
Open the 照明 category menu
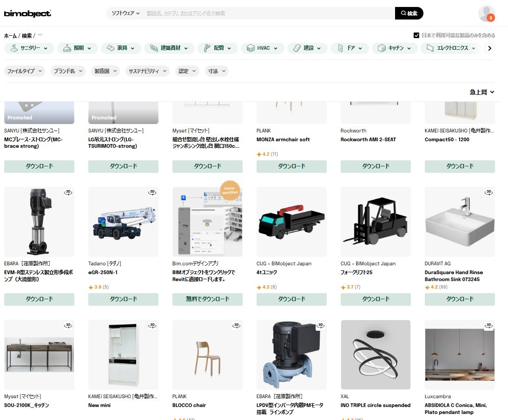[x=79, y=48]
